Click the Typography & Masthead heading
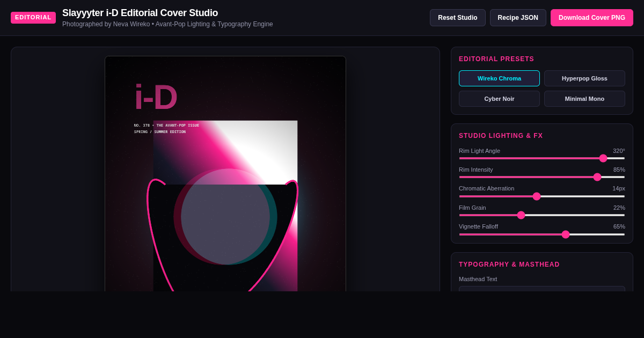 [509, 264]
